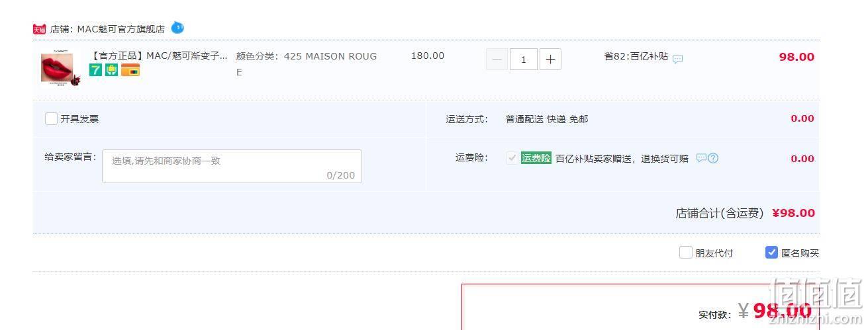Viewport: 868px width, 330px height.
Task: Decrease quantity with the minus button
Action: (497, 60)
